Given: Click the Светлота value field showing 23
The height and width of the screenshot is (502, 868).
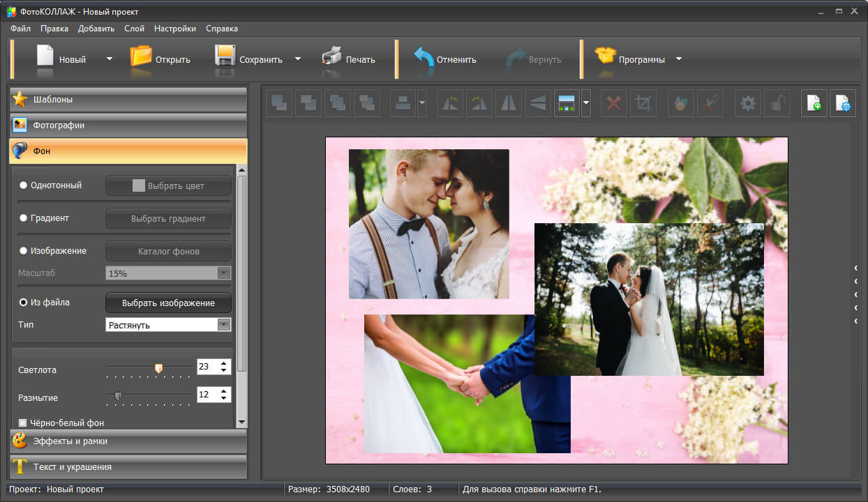Looking at the screenshot, I should point(207,367).
